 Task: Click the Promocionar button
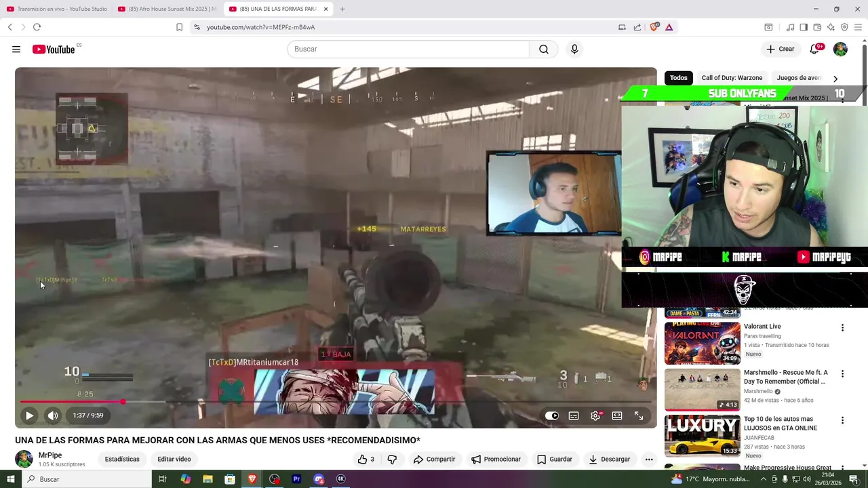coord(496,459)
